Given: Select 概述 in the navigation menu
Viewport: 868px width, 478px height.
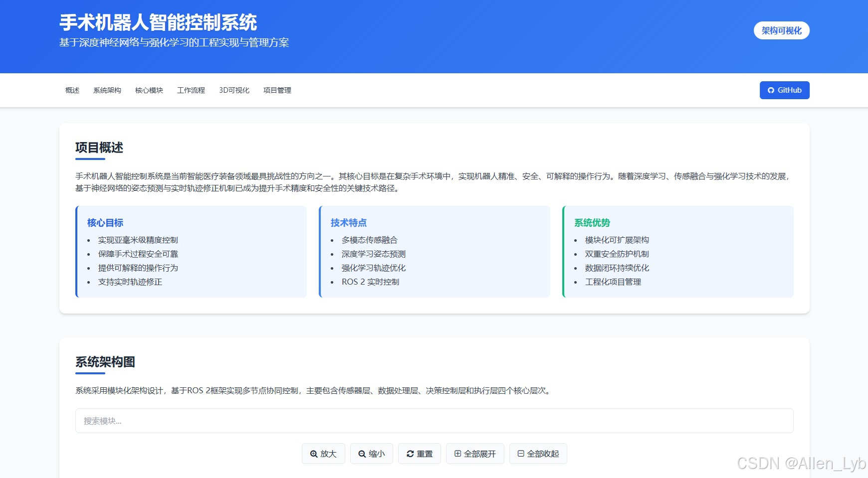Looking at the screenshot, I should (x=71, y=90).
